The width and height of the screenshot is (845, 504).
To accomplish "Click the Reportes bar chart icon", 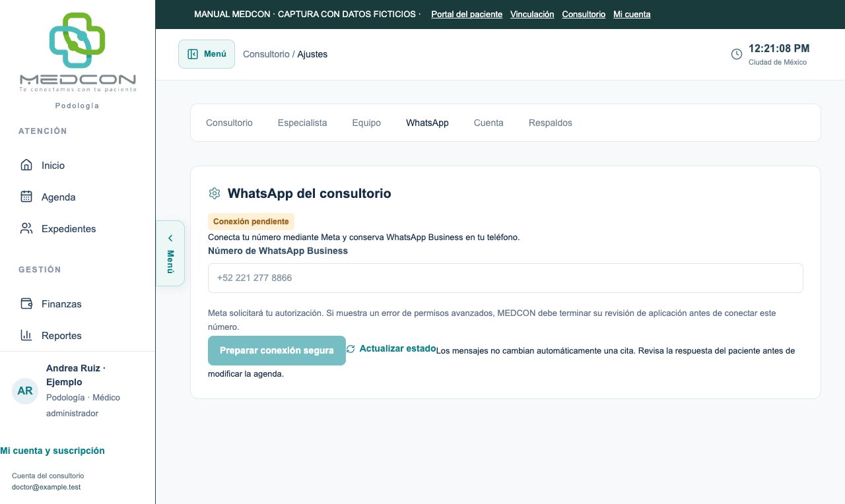I will 26,335.
